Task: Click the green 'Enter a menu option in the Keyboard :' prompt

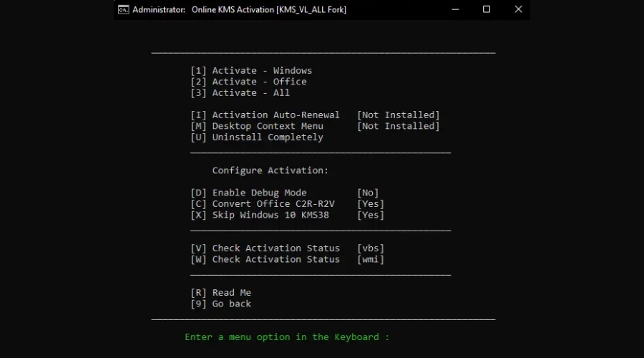Action: click(x=287, y=337)
